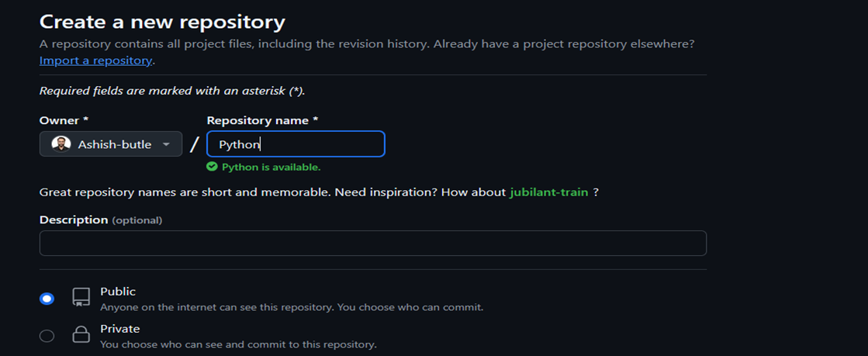868x356 pixels.
Task: Click the Repository name label
Action: pyautogui.click(x=262, y=120)
